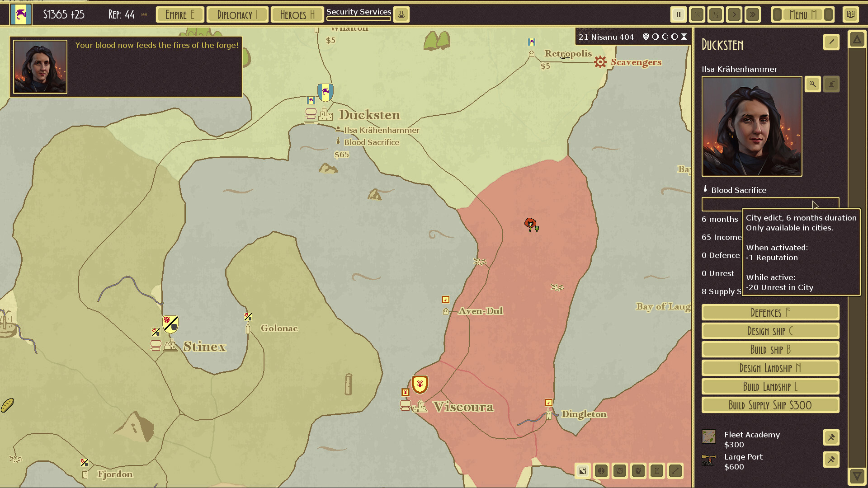The height and width of the screenshot is (488, 868).
Task: Open the Heroes menu
Action: [x=297, y=14]
